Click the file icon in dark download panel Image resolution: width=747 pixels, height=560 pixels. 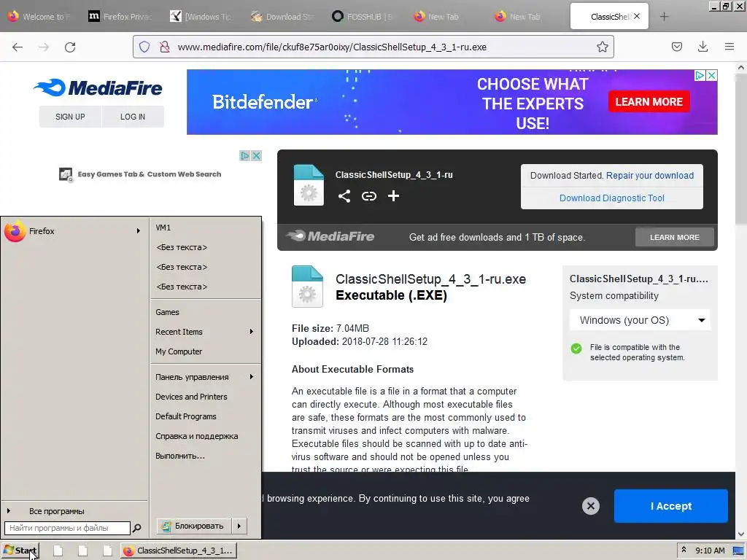point(309,185)
